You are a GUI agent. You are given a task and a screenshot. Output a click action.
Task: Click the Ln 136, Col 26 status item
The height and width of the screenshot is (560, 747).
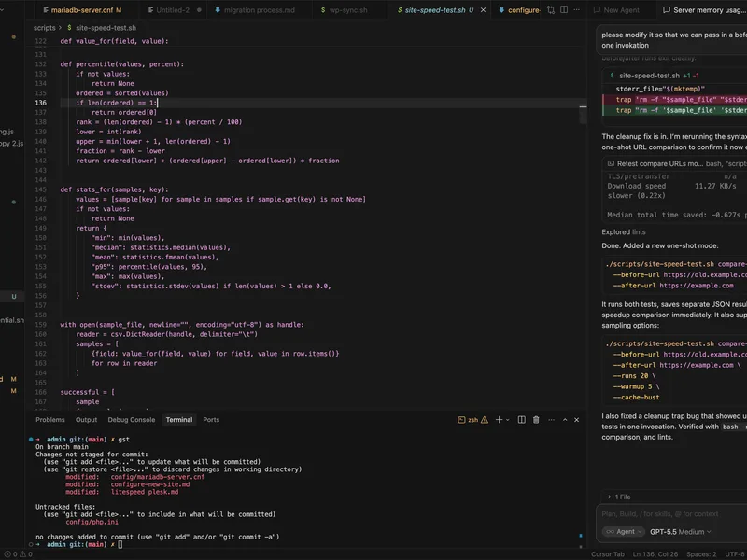(655, 554)
